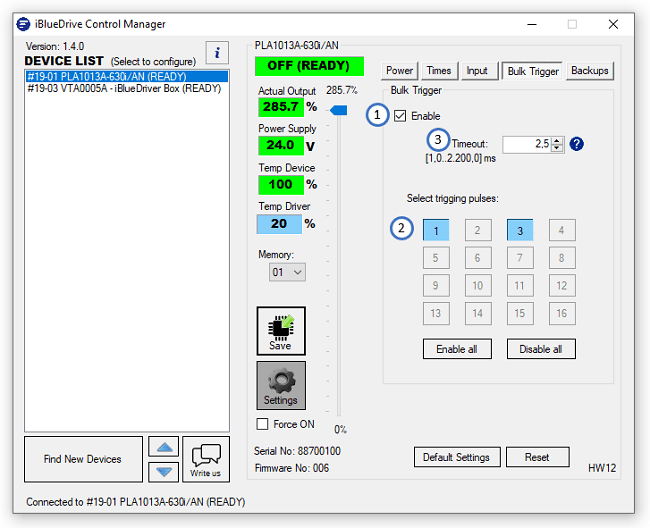Minimize the iBlueDrive Control Manager window
The width and height of the screenshot is (650, 528).
(x=532, y=24)
